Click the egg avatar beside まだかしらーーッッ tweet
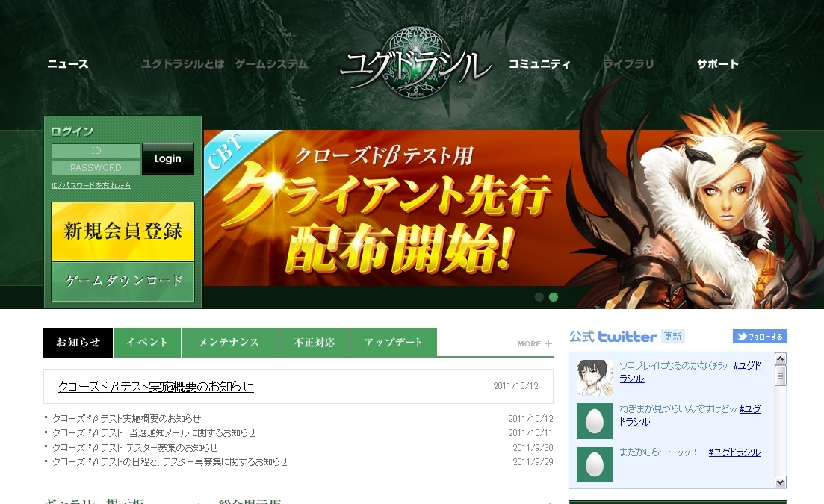This screenshot has height=504, width=824. [595, 464]
